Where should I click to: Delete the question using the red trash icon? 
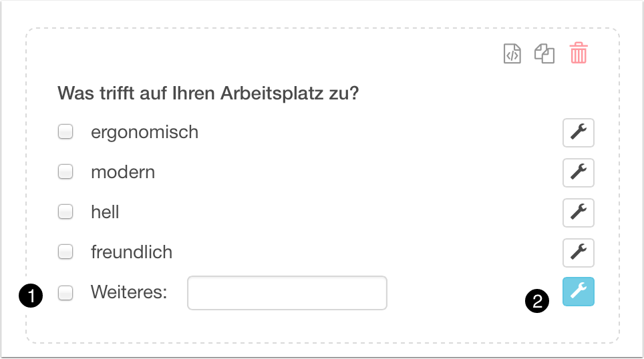click(x=579, y=53)
